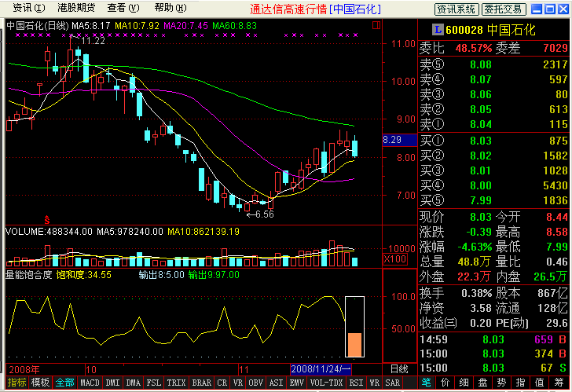Image resolution: width=572 pixels, height=392 pixels.
Task: Click the 8.29 price axis marker
Action: click(x=399, y=140)
